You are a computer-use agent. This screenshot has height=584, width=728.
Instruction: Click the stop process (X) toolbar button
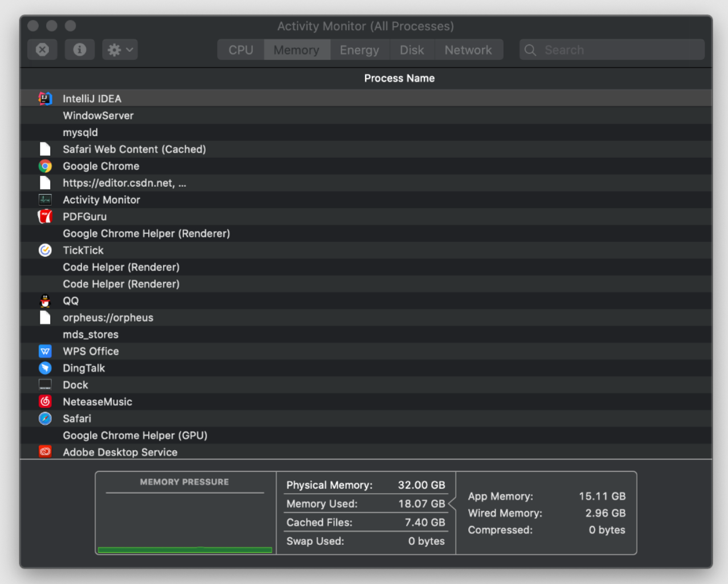click(x=42, y=50)
